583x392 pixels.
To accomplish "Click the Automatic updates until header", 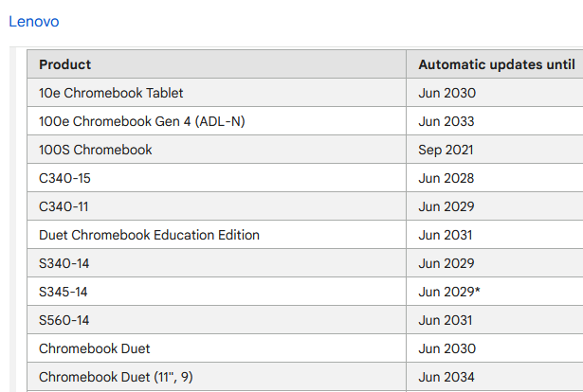I will point(496,64).
